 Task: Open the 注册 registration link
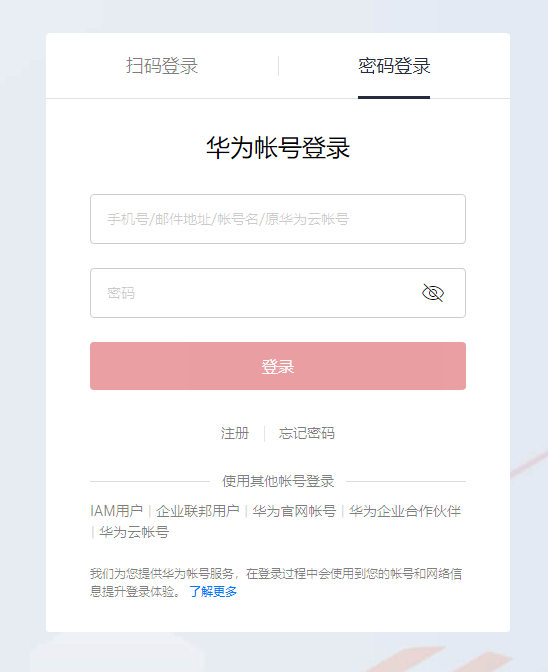point(234,433)
